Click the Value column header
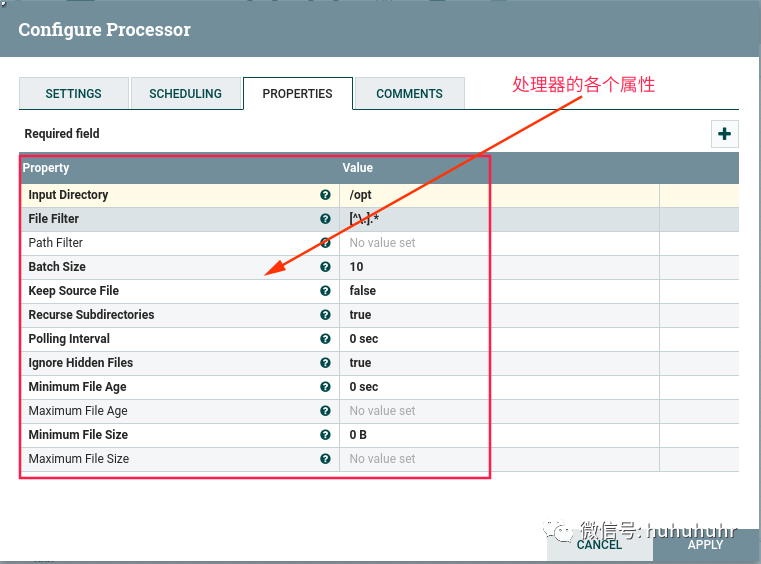Image resolution: width=761 pixels, height=564 pixels. (x=358, y=168)
